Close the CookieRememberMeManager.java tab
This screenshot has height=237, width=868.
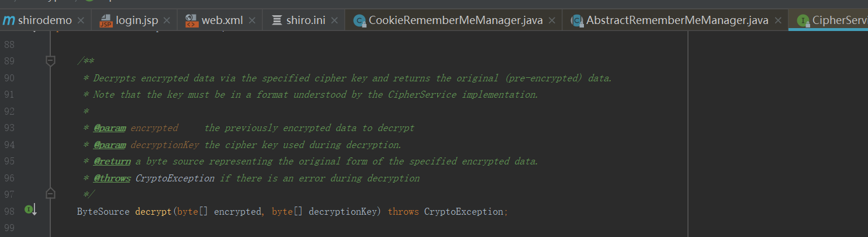[552, 21]
